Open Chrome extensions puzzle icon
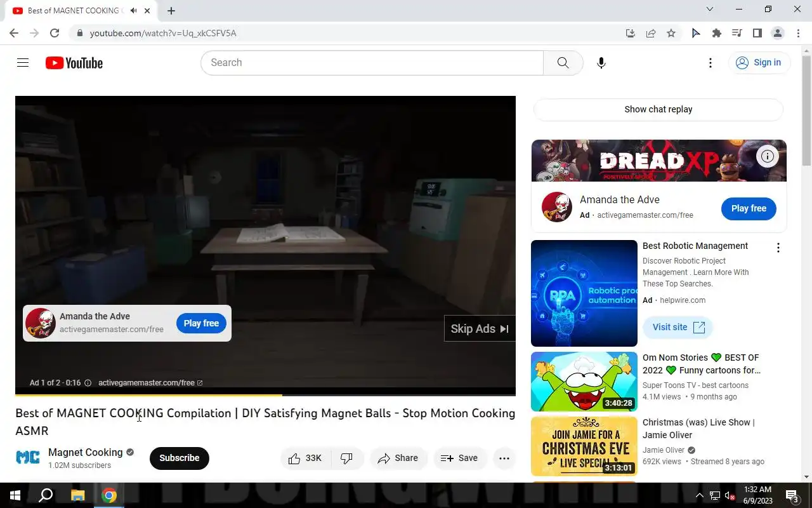Image resolution: width=812 pixels, height=508 pixels. pyautogui.click(x=717, y=33)
